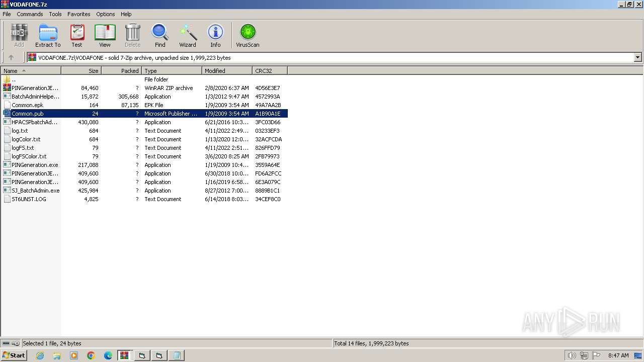Click the action center flag tray icon

pyautogui.click(x=596, y=355)
